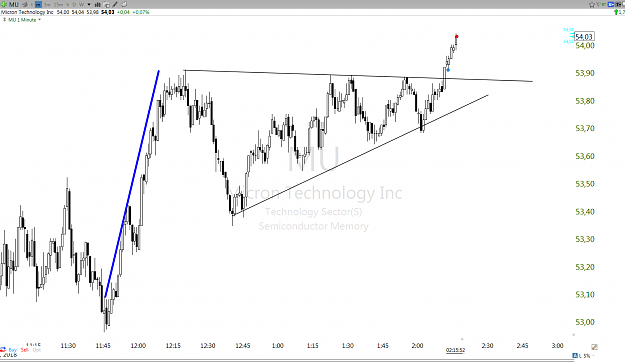Click the camera snapshot icon
This screenshot has width=625, height=363.
point(106,5)
